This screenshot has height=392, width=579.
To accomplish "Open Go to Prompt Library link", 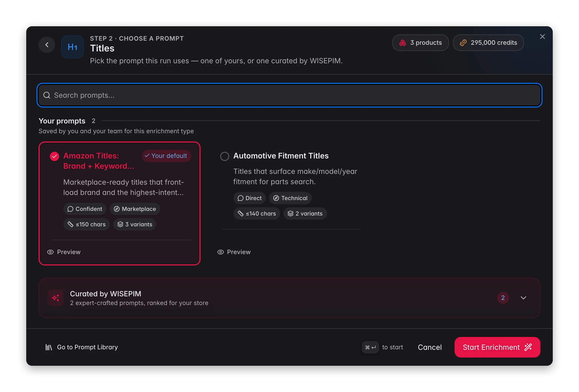I will [x=82, y=347].
